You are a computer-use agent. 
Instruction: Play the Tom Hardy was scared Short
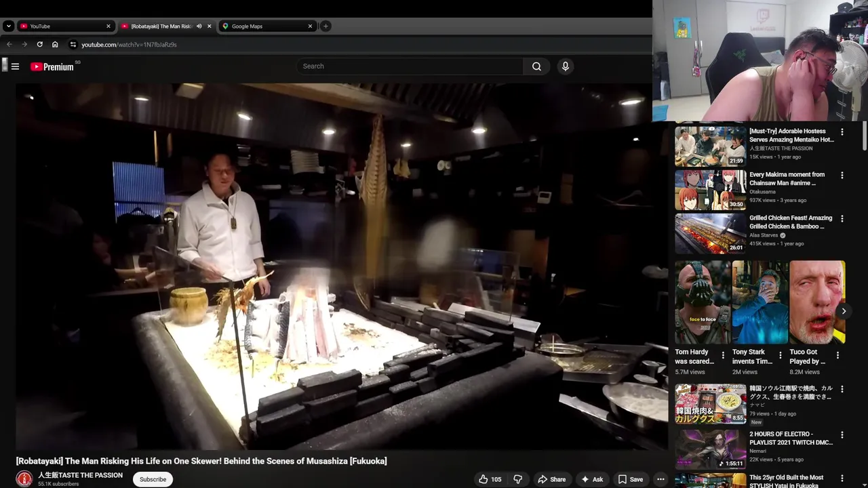point(703,302)
